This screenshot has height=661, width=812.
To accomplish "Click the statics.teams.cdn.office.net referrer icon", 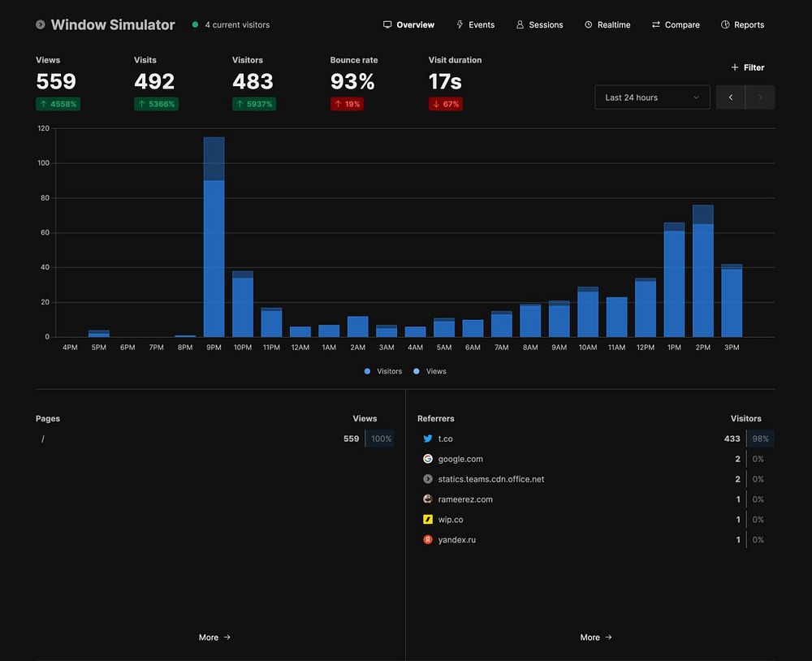I will click(428, 479).
